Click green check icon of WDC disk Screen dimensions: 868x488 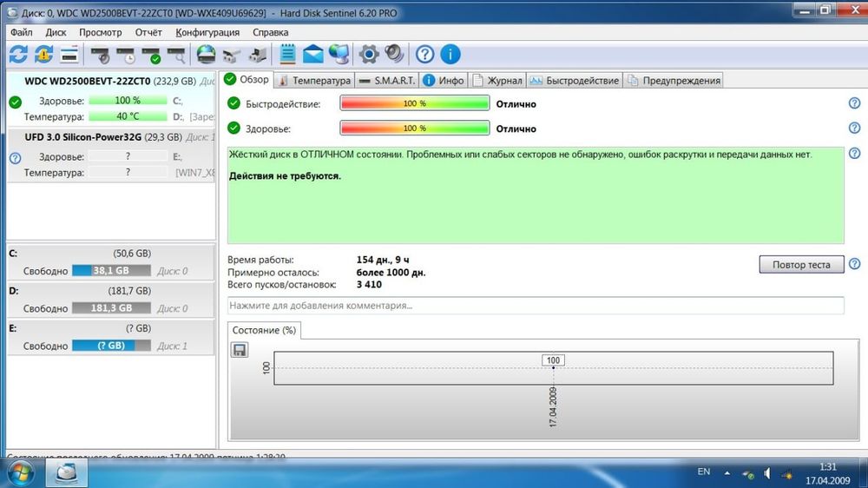(15, 102)
